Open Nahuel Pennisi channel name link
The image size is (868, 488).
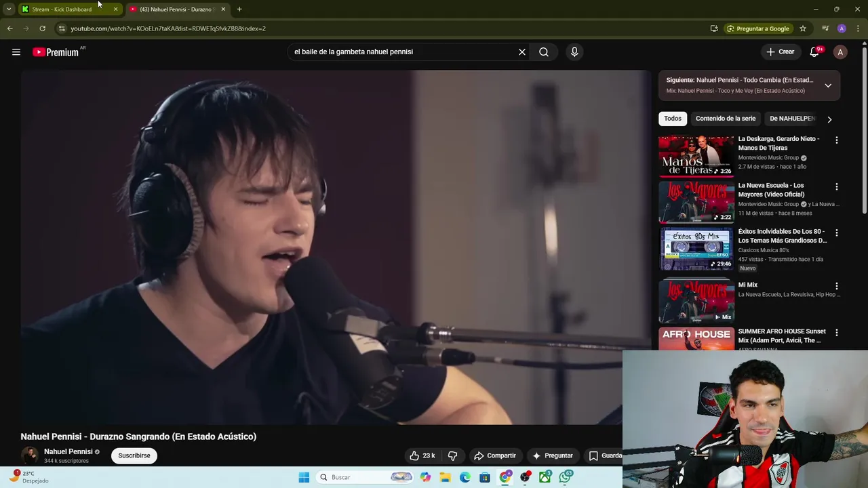pyautogui.click(x=68, y=451)
